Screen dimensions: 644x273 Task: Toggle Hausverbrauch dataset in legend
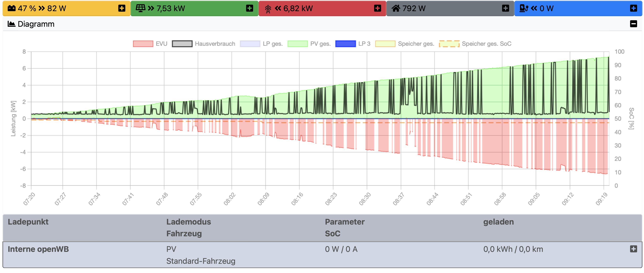coord(203,44)
